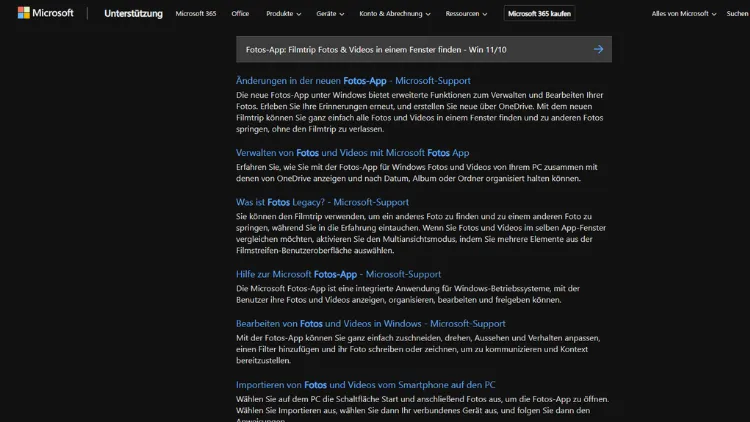Viewport: 750px width, 422px height.
Task: Open 'Hilfe zur Microsoft Fotos-App' result
Action: click(x=338, y=274)
